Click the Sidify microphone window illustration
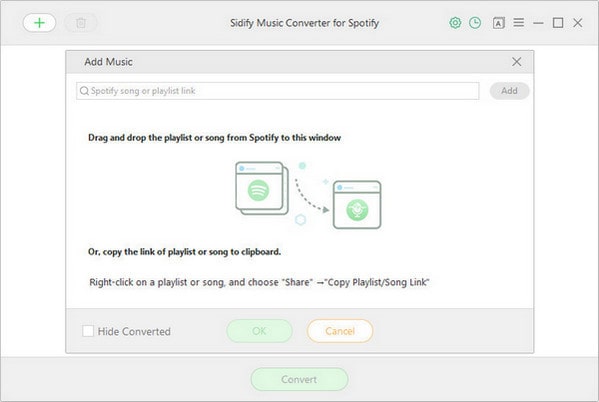 [357, 205]
